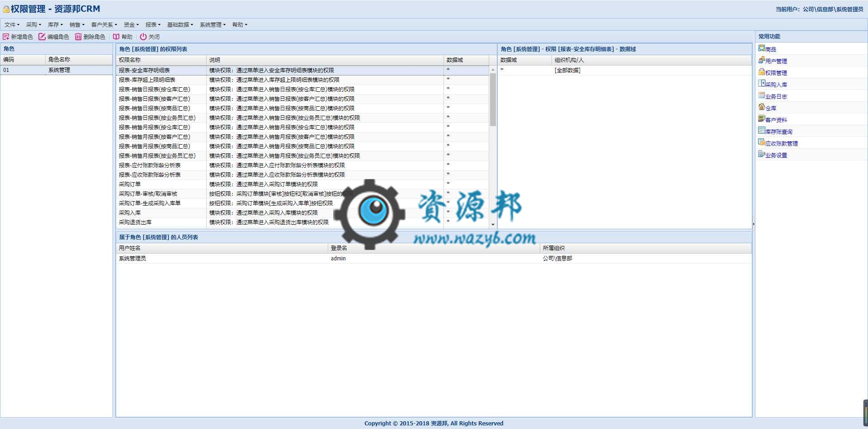
Task: Select permission 报表-销售月报表(按客户汇总)
Action: [302, 137]
